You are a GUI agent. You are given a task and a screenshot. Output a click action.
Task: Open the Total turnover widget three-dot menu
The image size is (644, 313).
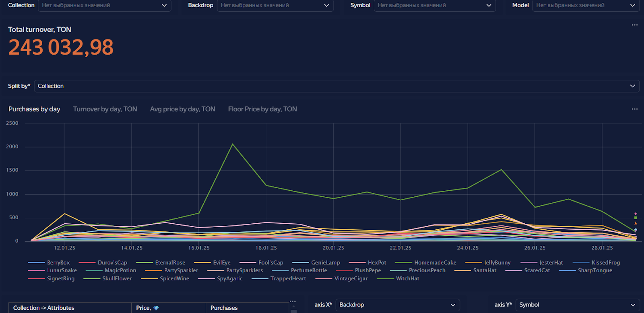(635, 25)
